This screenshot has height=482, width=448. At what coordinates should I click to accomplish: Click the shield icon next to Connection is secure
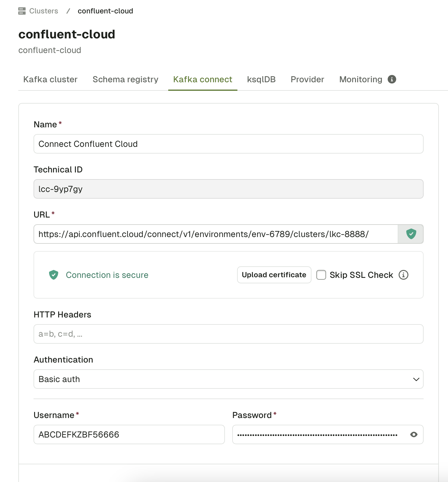coord(54,275)
